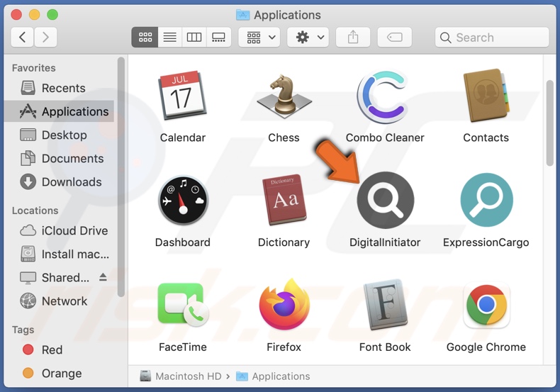This screenshot has height=392, width=560.
Task: Click the Combo Cleaner label text
Action: 385,138
